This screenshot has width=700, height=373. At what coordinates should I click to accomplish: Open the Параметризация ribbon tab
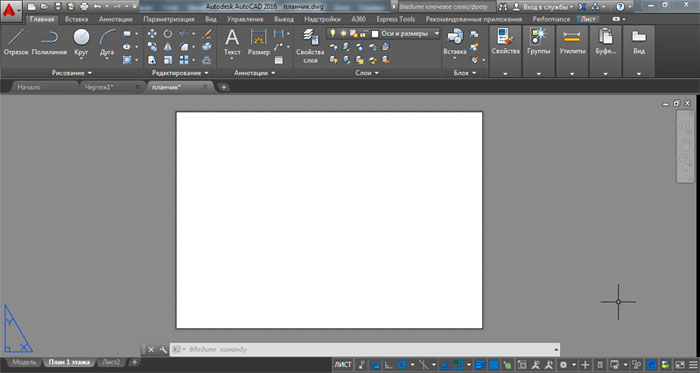[169, 19]
